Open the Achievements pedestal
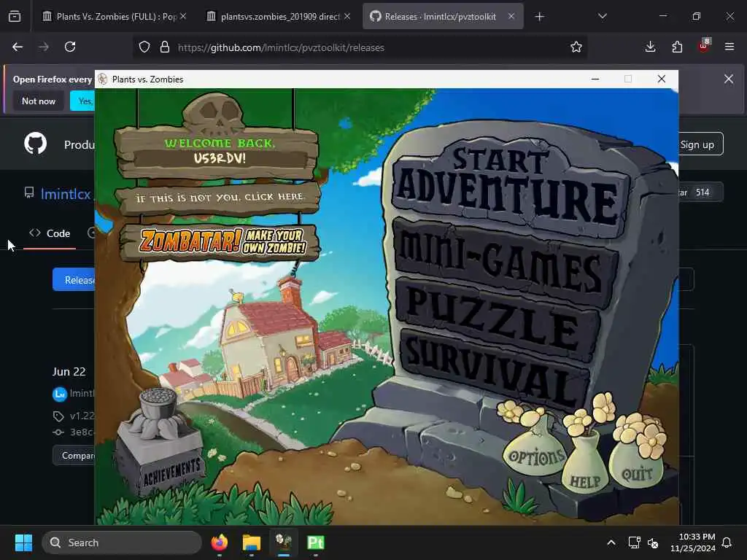 160,443
